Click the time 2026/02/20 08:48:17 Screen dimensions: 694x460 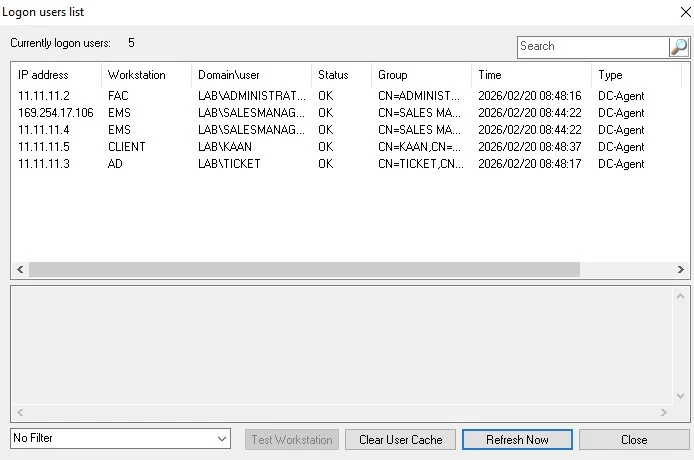pyautogui.click(x=530, y=164)
